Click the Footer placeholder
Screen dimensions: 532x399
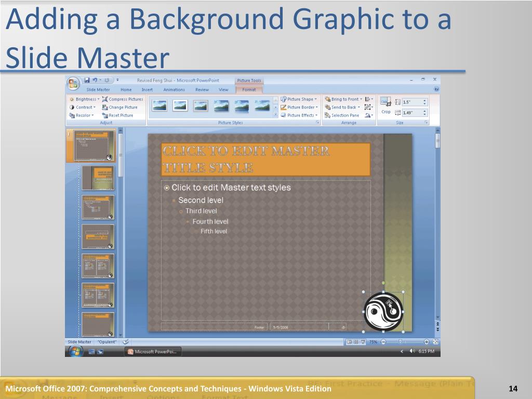click(x=214, y=327)
